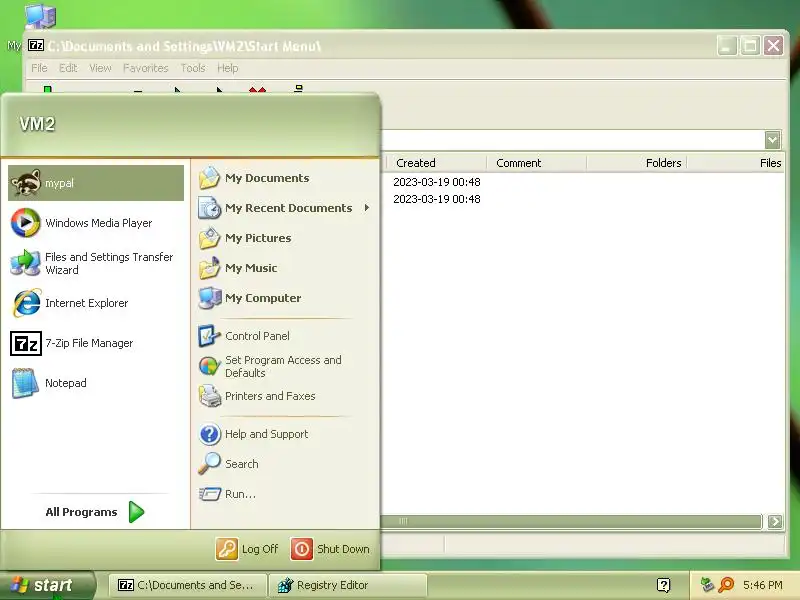Open the Tools menu in 7-Zip
Image resolution: width=800 pixels, height=600 pixels.
tap(193, 68)
